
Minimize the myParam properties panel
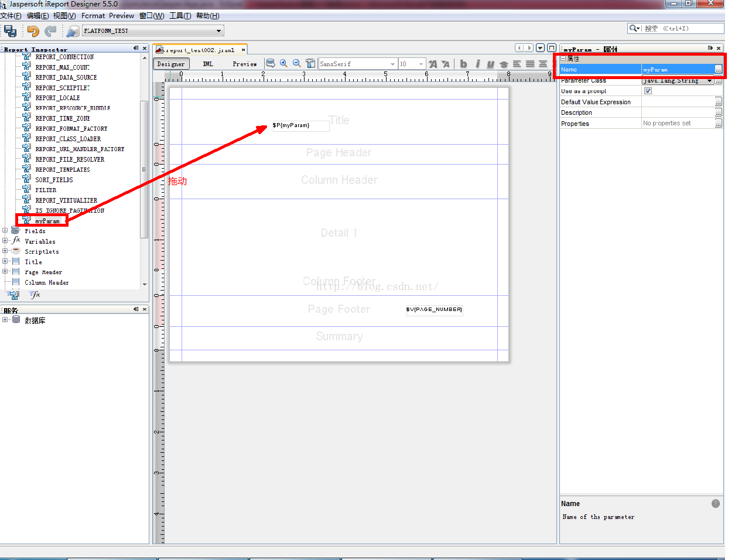point(710,48)
